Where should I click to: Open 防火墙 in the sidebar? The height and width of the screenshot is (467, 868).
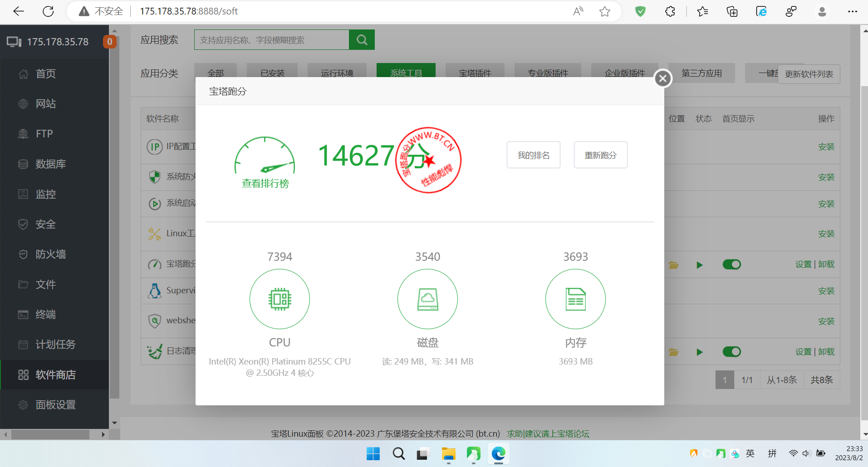pyautogui.click(x=50, y=254)
